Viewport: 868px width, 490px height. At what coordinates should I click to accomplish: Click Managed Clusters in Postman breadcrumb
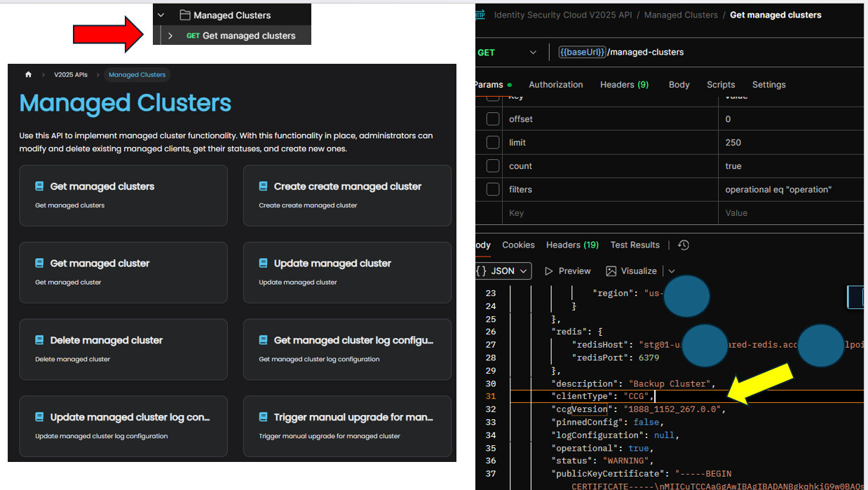pos(681,15)
